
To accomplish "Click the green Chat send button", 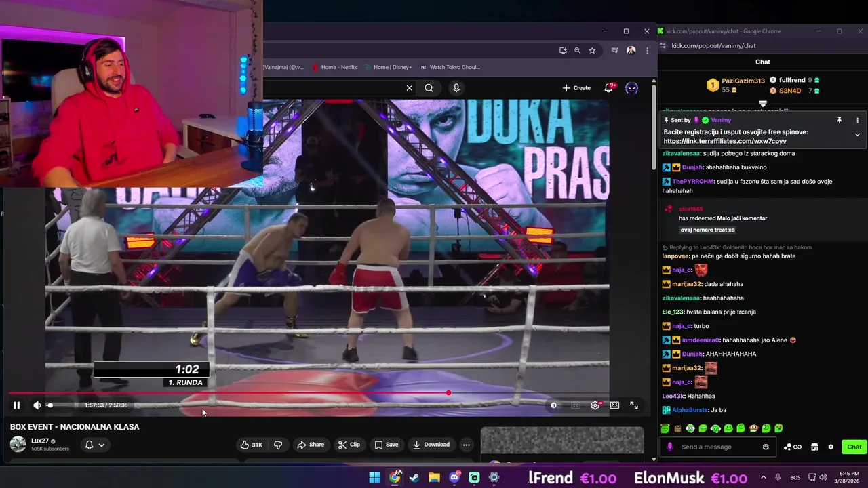I will [x=854, y=447].
